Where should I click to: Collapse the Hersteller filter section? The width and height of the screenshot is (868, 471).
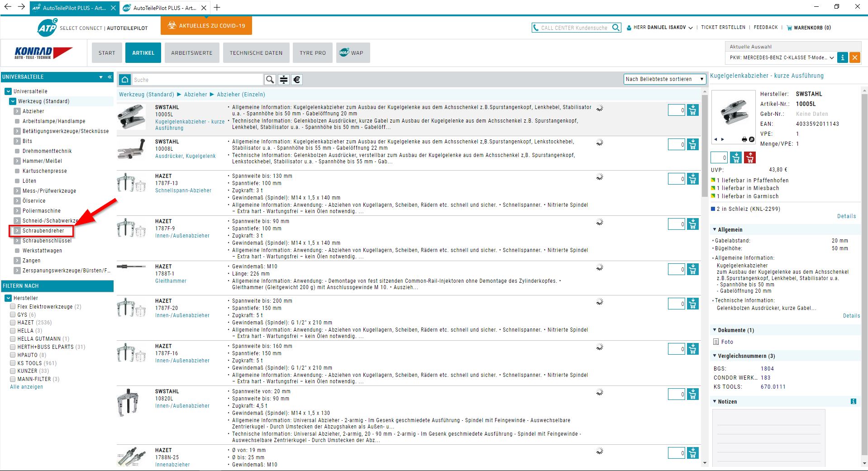(x=8, y=298)
